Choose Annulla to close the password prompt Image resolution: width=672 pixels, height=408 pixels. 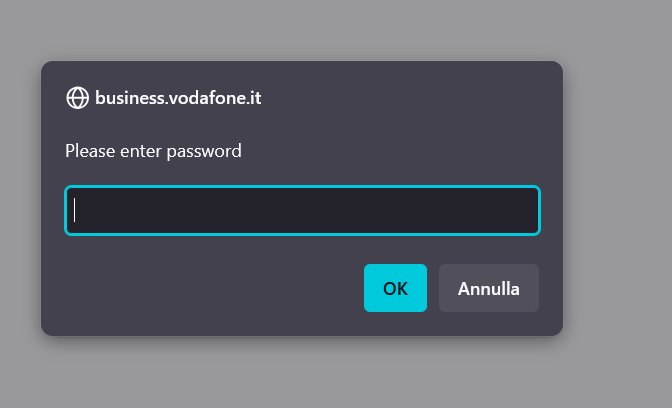pyautogui.click(x=488, y=288)
